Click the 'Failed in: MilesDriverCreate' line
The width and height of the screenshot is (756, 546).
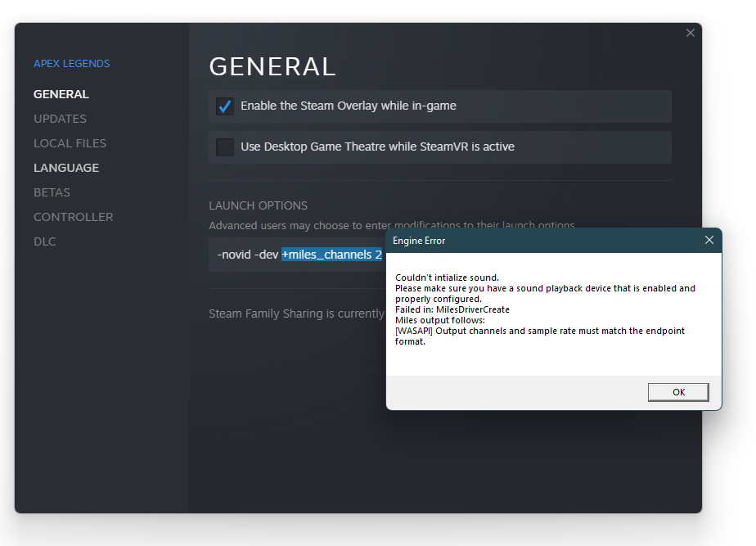[452, 309]
